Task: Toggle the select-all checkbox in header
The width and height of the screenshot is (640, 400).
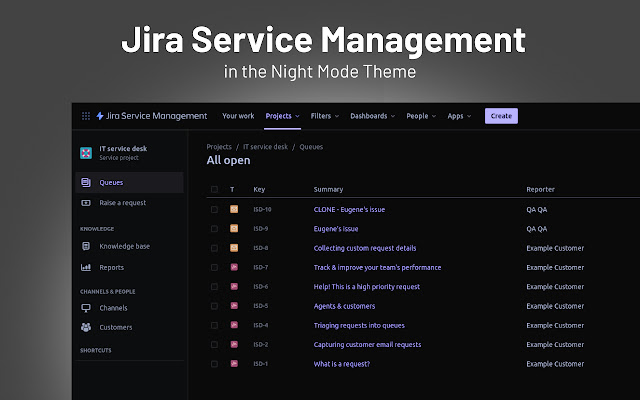Action: click(214, 189)
